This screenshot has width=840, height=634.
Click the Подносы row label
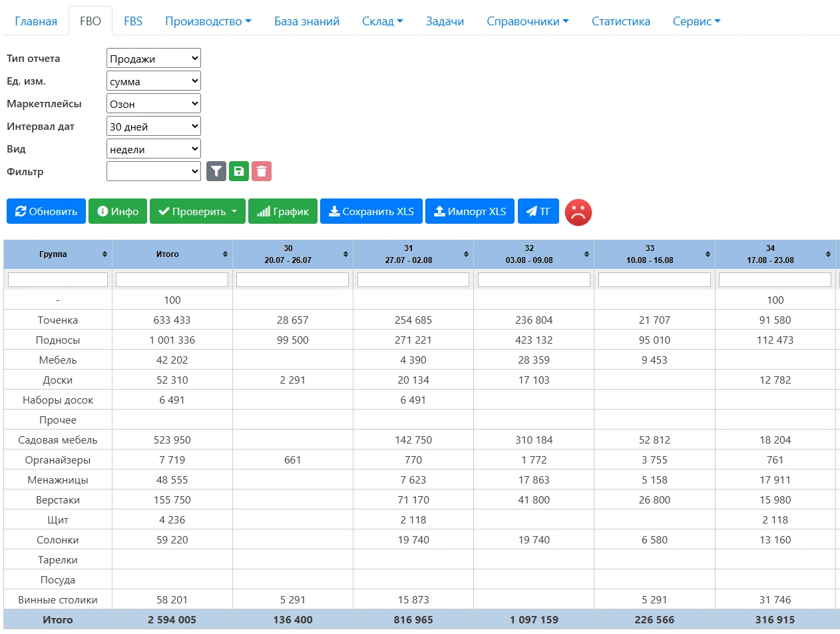click(58, 340)
